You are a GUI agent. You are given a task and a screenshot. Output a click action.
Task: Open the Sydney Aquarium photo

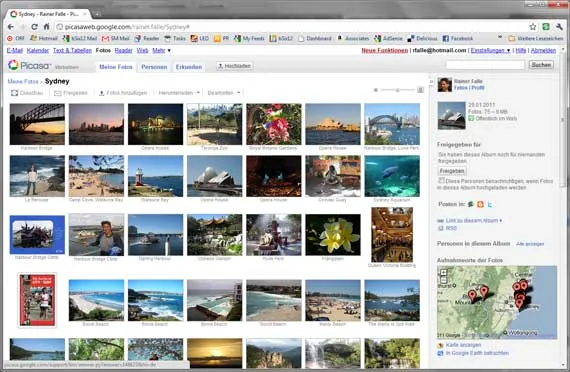click(x=392, y=176)
